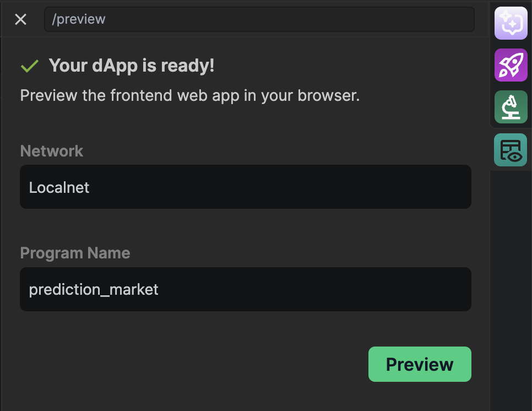
Task: Close the preview panel with X
Action: tap(20, 20)
